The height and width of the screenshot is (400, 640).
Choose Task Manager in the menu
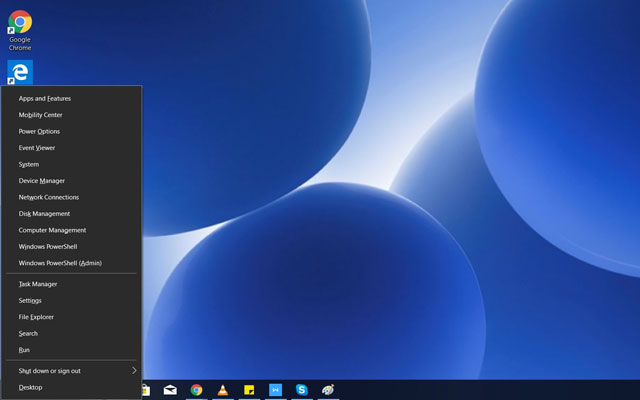[x=38, y=284]
